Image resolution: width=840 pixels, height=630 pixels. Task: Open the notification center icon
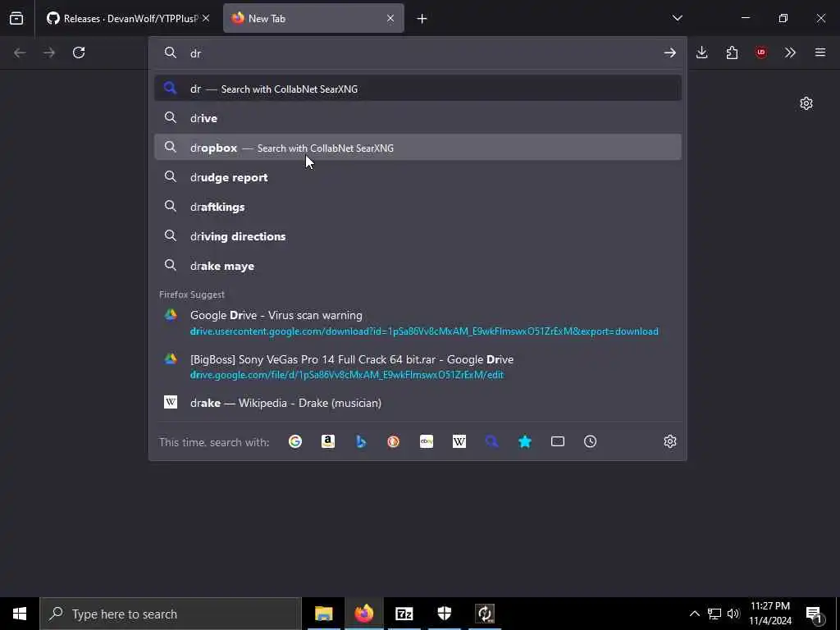click(x=815, y=614)
